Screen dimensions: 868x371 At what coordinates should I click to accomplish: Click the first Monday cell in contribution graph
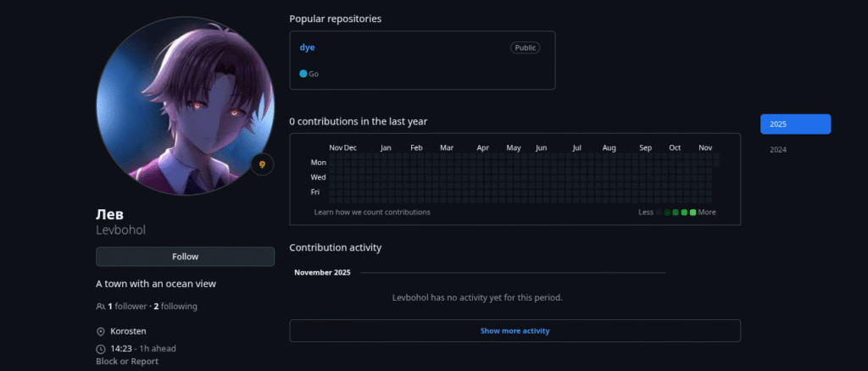pyautogui.click(x=333, y=163)
